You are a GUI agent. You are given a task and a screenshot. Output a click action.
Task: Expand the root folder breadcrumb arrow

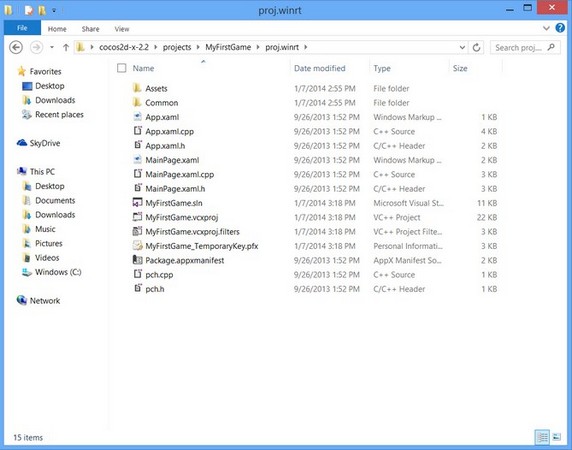(x=92, y=47)
